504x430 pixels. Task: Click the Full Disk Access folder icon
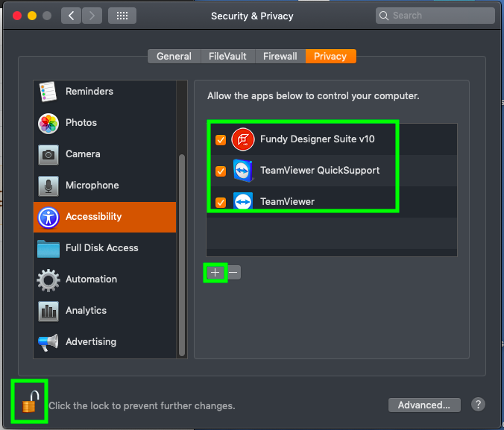pyautogui.click(x=48, y=249)
